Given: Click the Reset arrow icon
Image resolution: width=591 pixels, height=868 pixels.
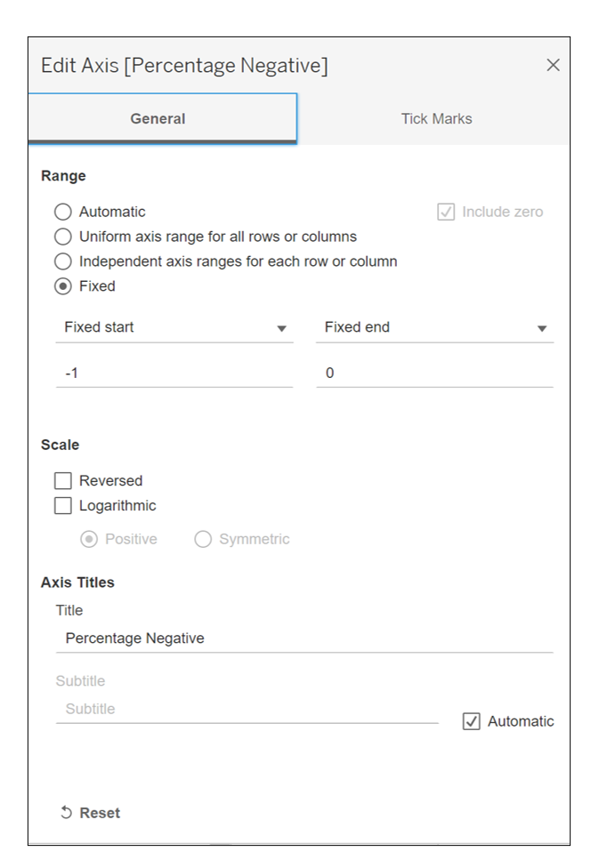Looking at the screenshot, I should click(66, 813).
